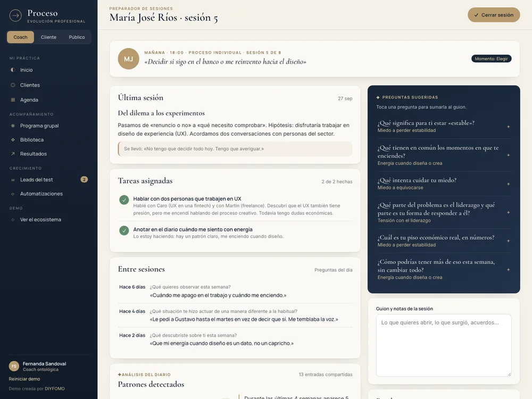
Task: Click the "2 de 2 hechas" counter
Action: 337,182
